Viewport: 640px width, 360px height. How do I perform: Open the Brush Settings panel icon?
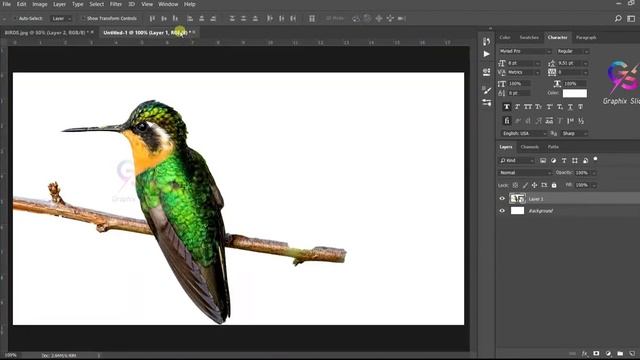pyautogui.click(x=486, y=90)
